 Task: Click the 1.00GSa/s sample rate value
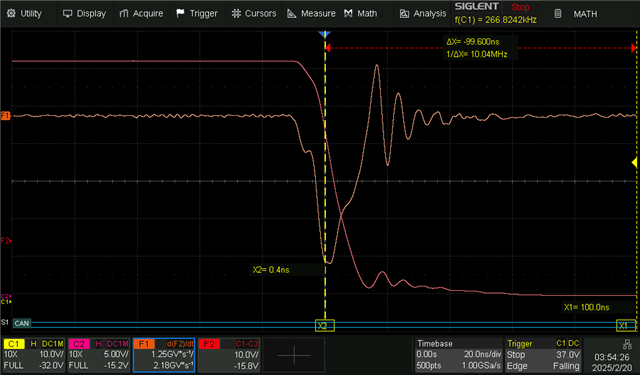pos(481,366)
